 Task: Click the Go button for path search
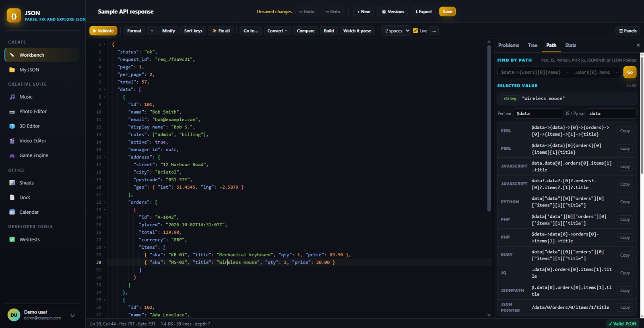630,72
